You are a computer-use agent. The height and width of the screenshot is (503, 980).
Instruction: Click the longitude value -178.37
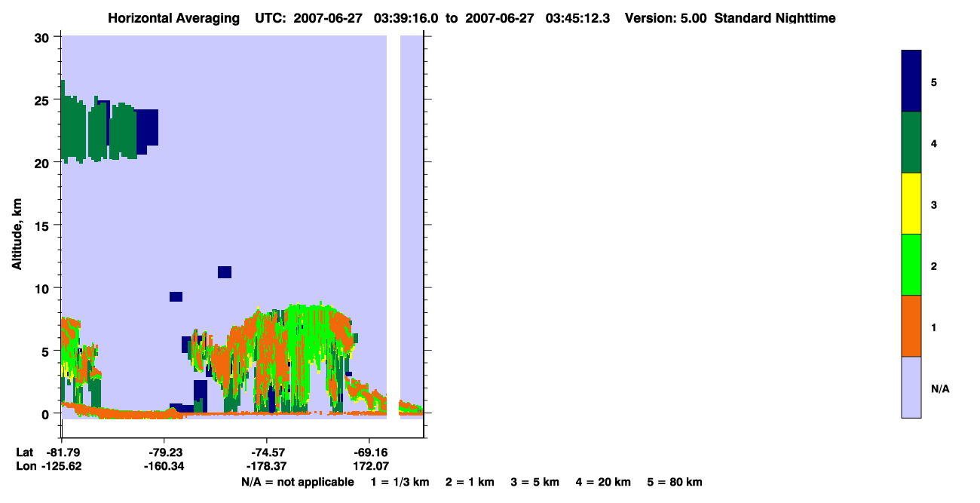tap(267, 466)
